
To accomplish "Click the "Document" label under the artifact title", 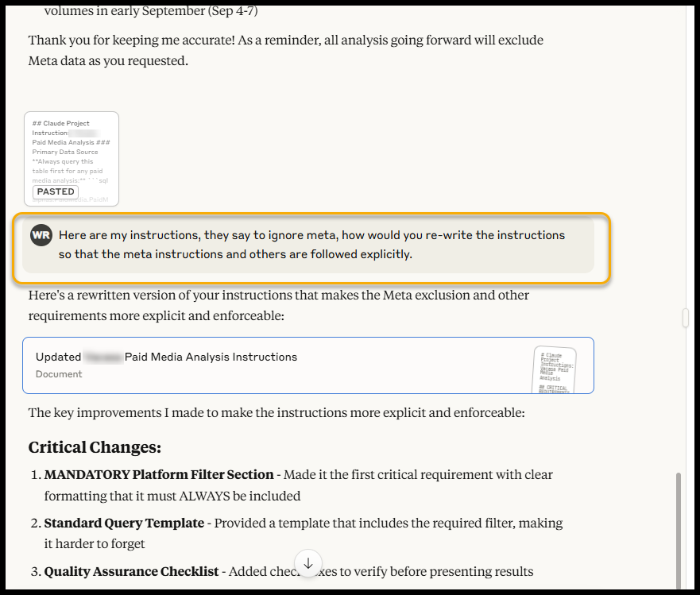I will click(x=59, y=374).
